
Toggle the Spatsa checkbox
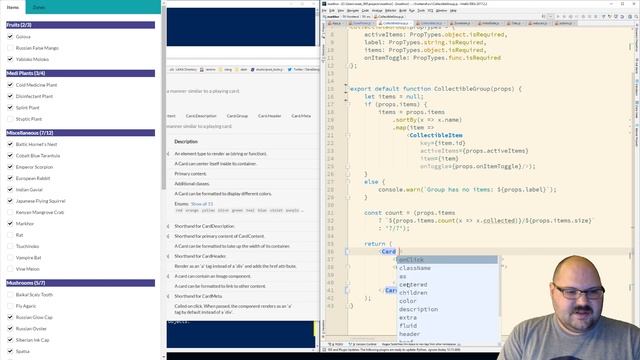point(10,351)
